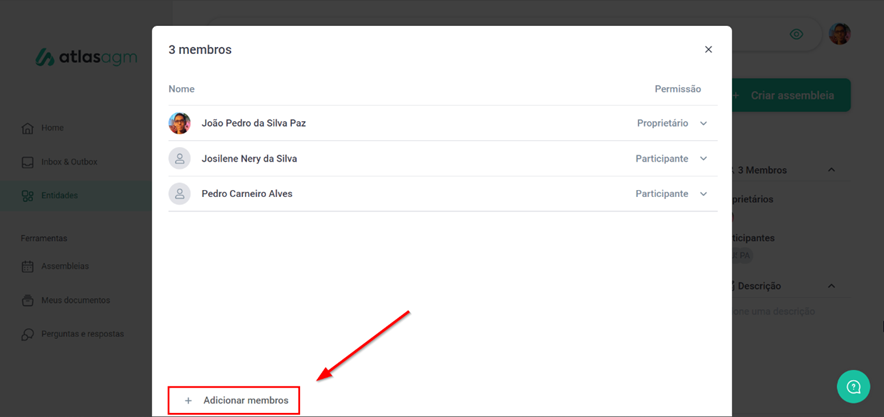Go to Meus documentos menu item
This screenshot has width=884, height=417.
pos(75,301)
